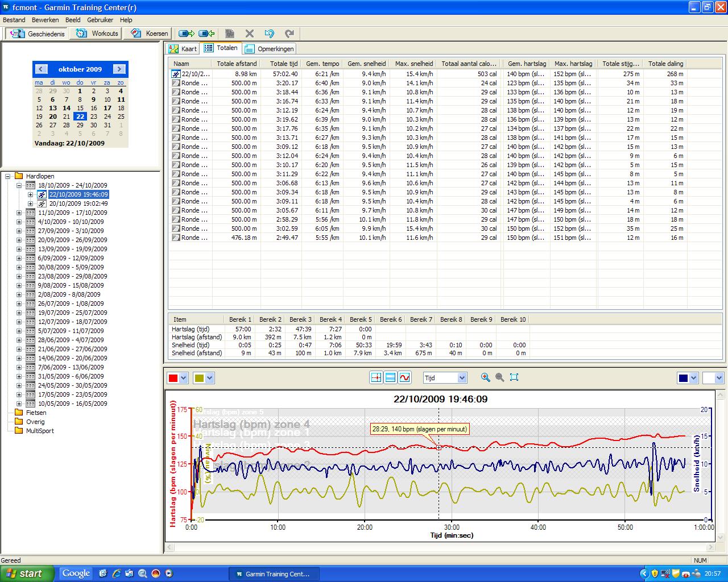
Task: Click the Vandaag: 22/10/2009 label
Action: coord(69,143)
